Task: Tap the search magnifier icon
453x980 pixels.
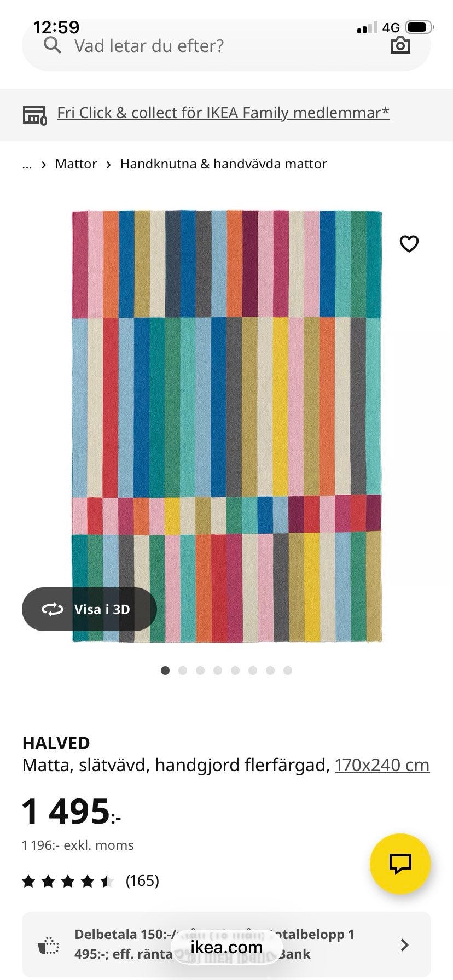Action: [x=53, y=45]
